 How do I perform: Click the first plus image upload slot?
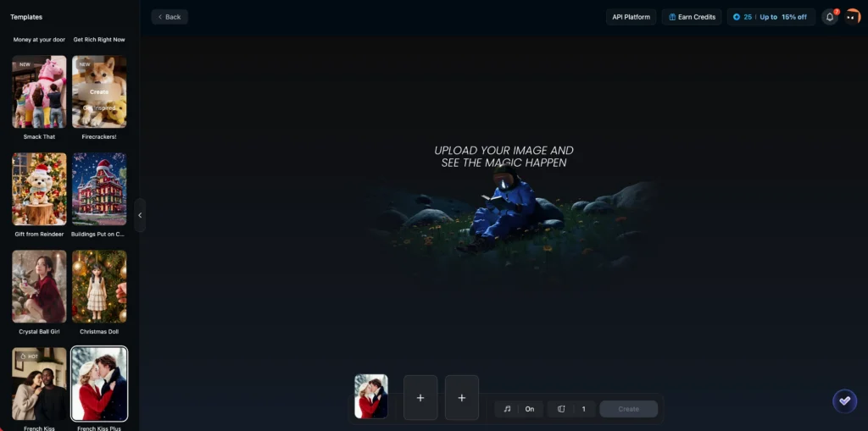coord(420,397)
